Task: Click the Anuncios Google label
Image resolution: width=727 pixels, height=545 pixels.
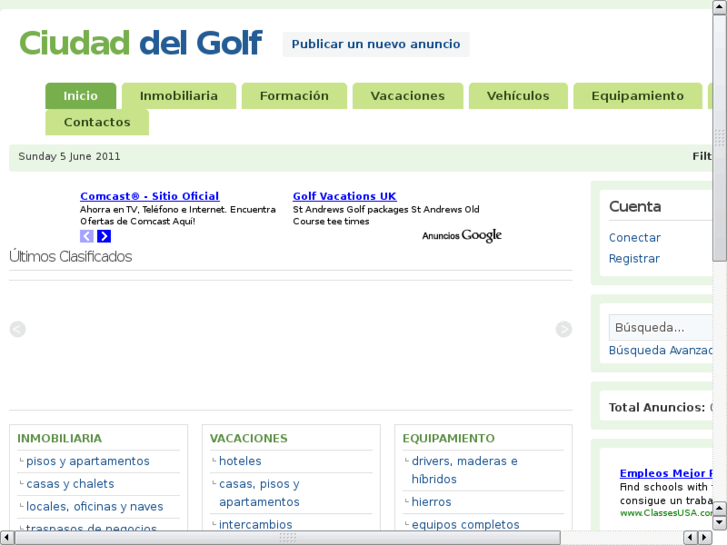Action: [x=462, y=236]
